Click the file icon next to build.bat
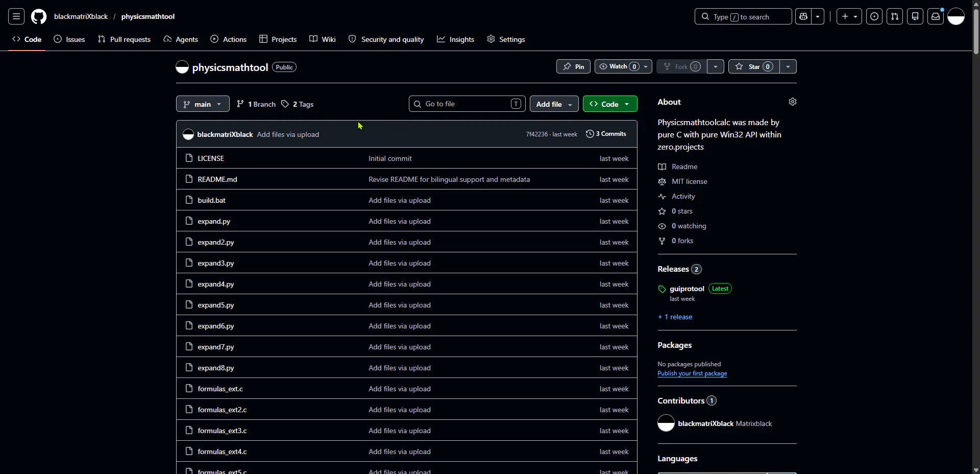Screen dimensions: 980x474 click(x=189, y=200)
